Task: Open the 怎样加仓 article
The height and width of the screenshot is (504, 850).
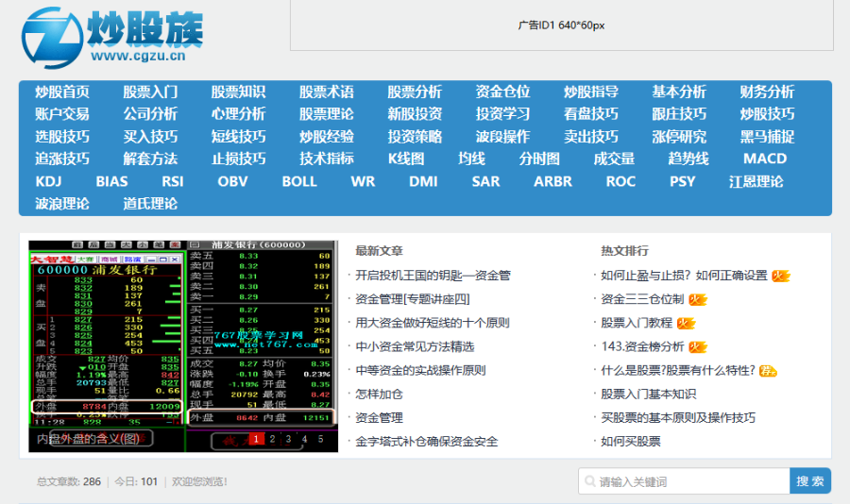Action: click(x=379, y=394)
